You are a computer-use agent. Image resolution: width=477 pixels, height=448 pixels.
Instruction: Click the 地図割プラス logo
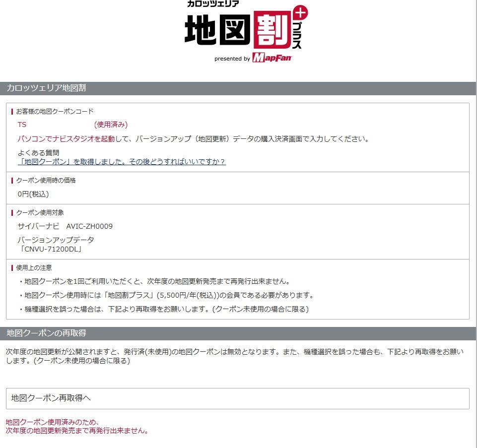coord(246,29)
